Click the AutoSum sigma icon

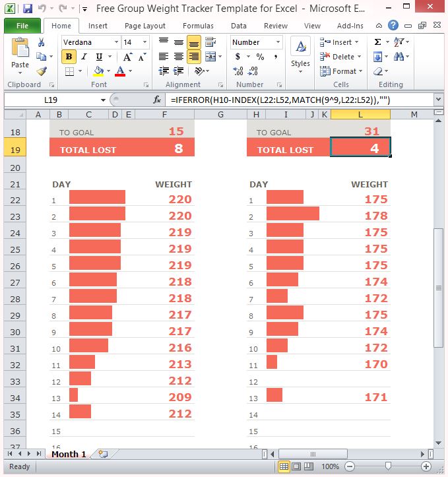pyautogui.click(x=377, y=42)
